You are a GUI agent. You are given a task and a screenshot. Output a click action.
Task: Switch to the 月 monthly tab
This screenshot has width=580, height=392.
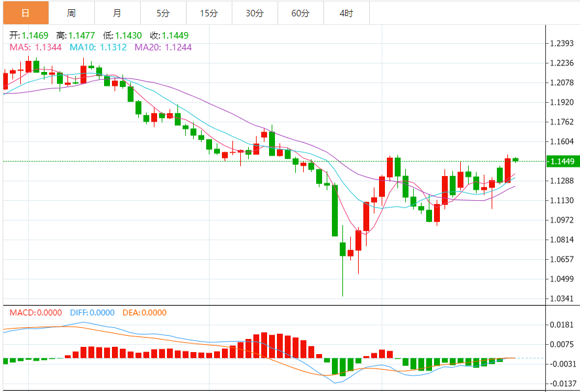pyautogui.click(x=117, y=13)
